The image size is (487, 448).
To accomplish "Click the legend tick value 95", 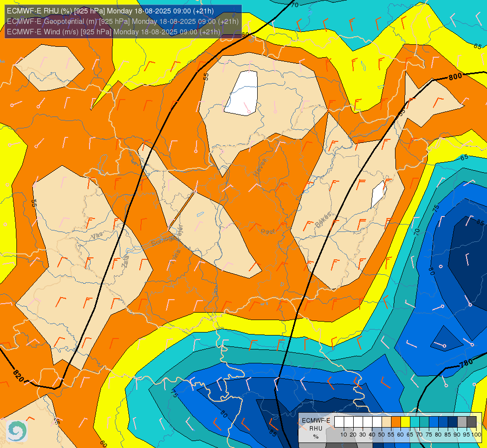I will click(x=466, y=435).
